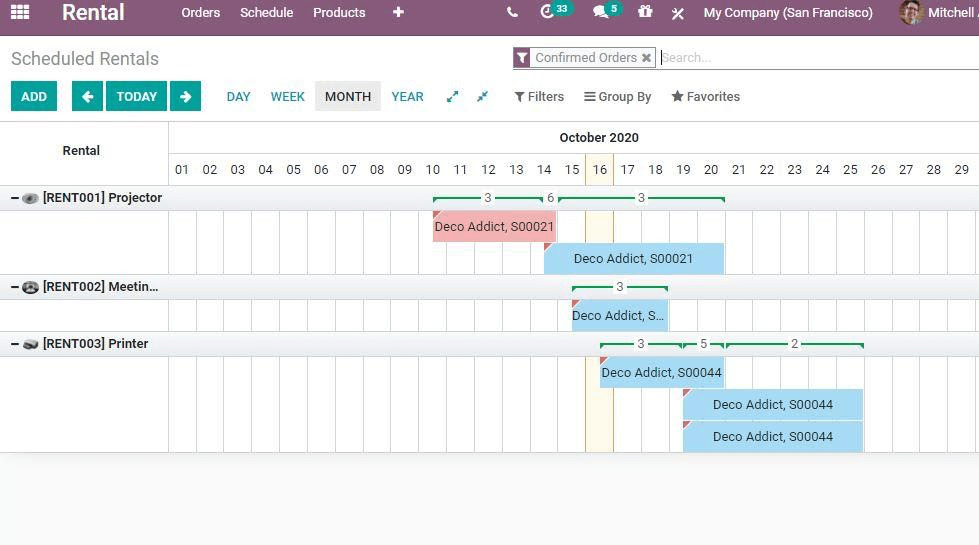Open the Orders menu
979x545 pixels.
(200, 13)
